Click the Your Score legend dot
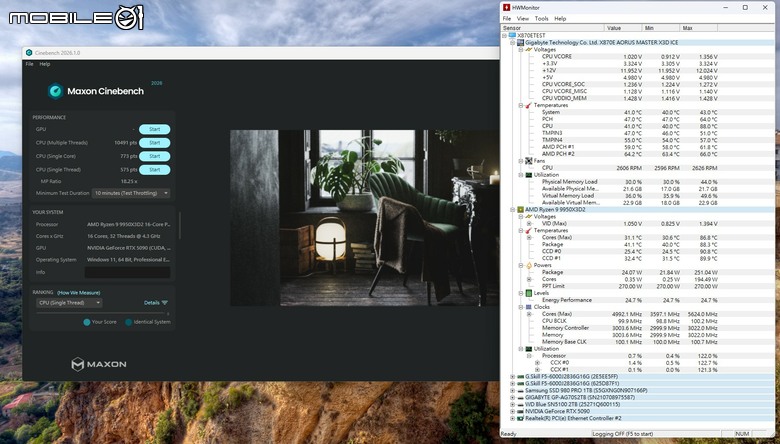Screen dimensions: 780x444 pos(87,322)
